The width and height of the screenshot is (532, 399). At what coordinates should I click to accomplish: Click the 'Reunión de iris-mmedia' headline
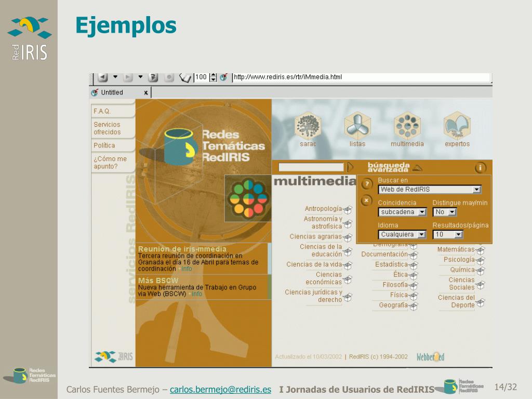click(182, 249)
